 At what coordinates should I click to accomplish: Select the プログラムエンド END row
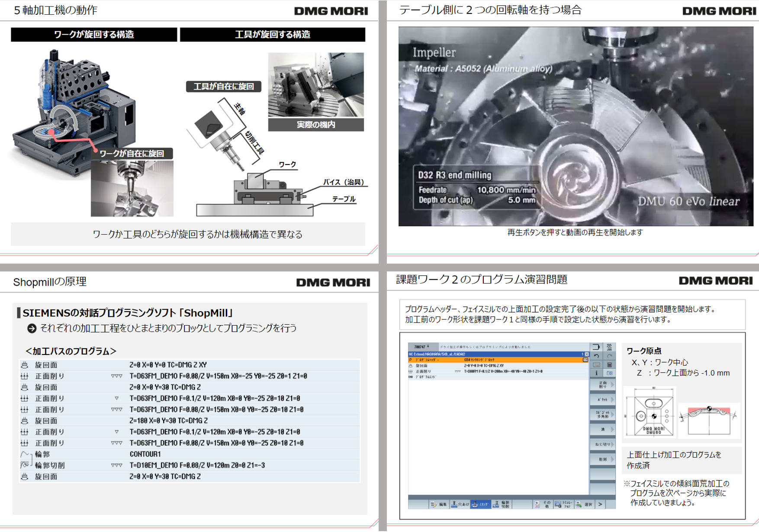point(498,377)
